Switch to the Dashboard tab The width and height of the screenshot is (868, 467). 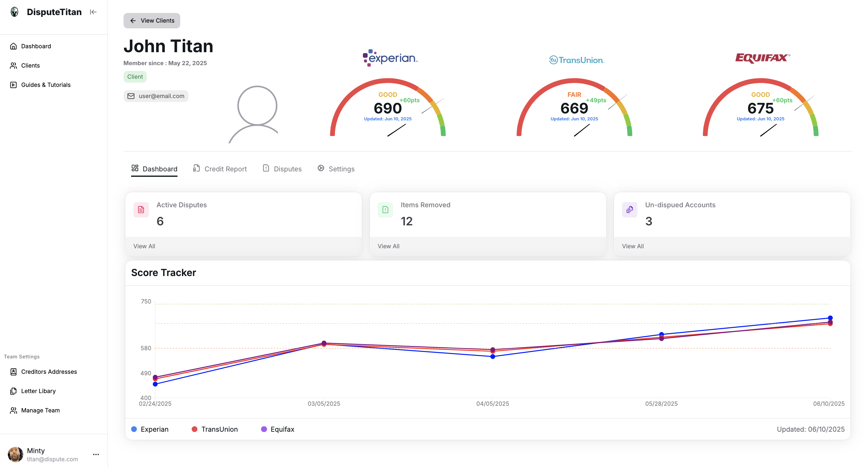[154, 169]
